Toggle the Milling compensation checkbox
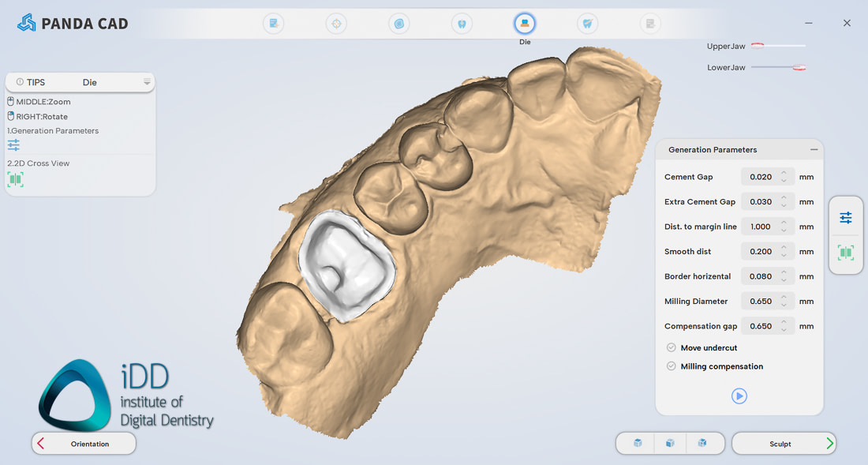The image size is (868, 465). pos(672,366)
